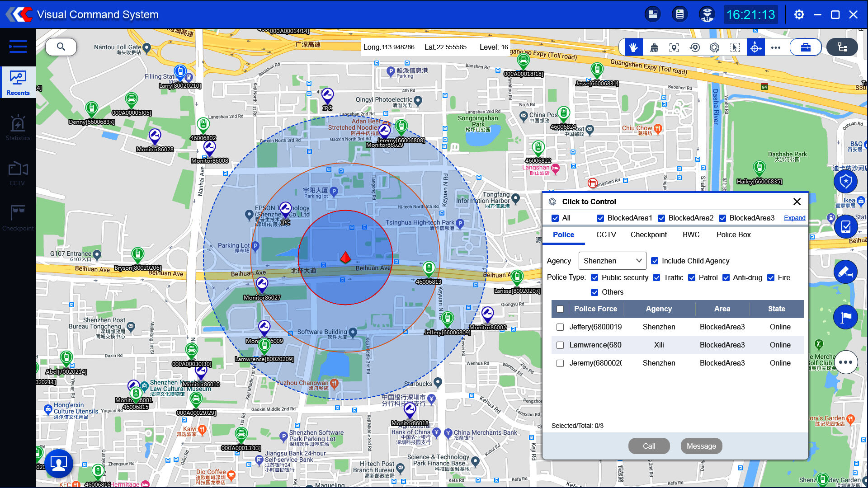Open the Agency Shenzhen dropdown

pos(612,261)
